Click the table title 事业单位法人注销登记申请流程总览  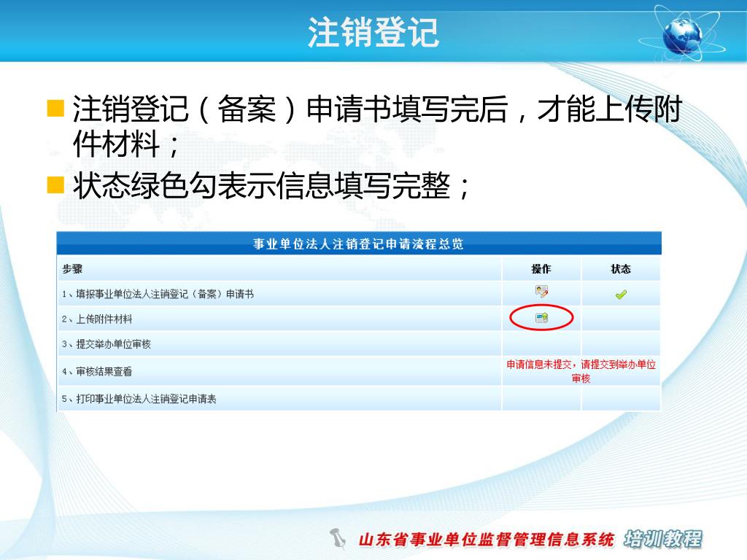(x=358, y=244)
